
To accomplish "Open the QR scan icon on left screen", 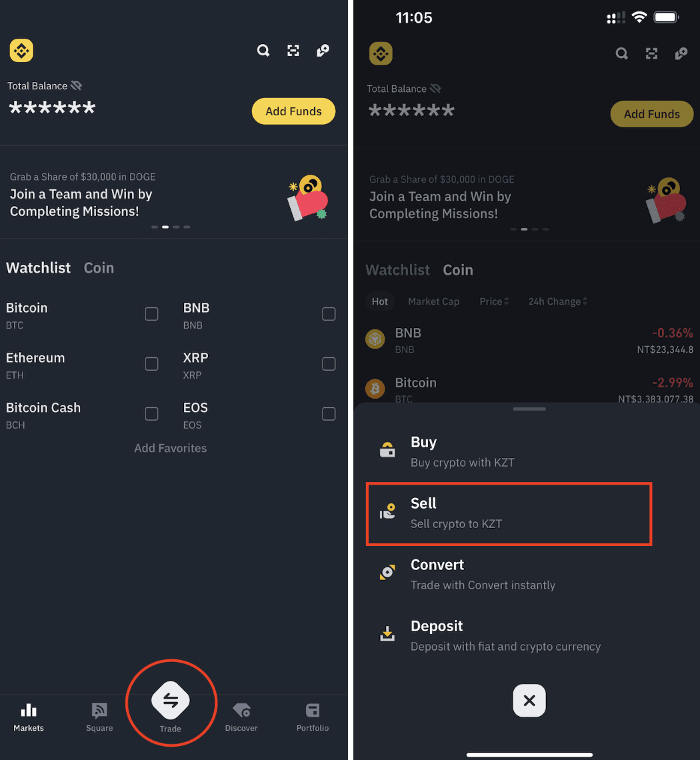I will pos(293,51).
